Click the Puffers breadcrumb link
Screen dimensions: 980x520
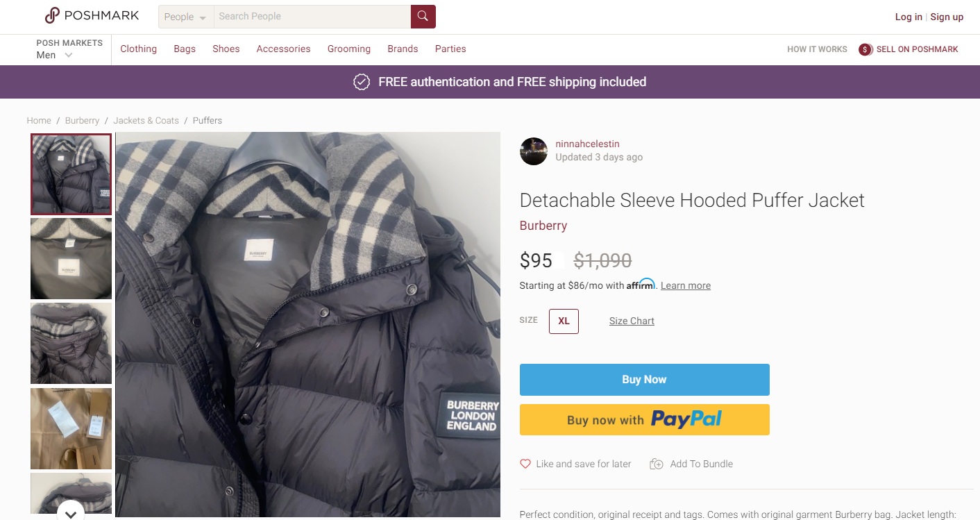208,121
